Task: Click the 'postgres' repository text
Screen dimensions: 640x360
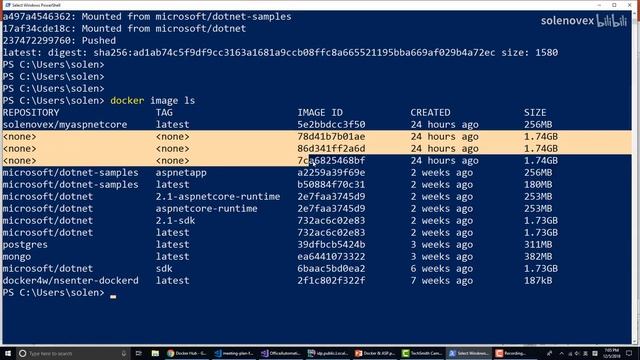Action: tap(25, 244)
